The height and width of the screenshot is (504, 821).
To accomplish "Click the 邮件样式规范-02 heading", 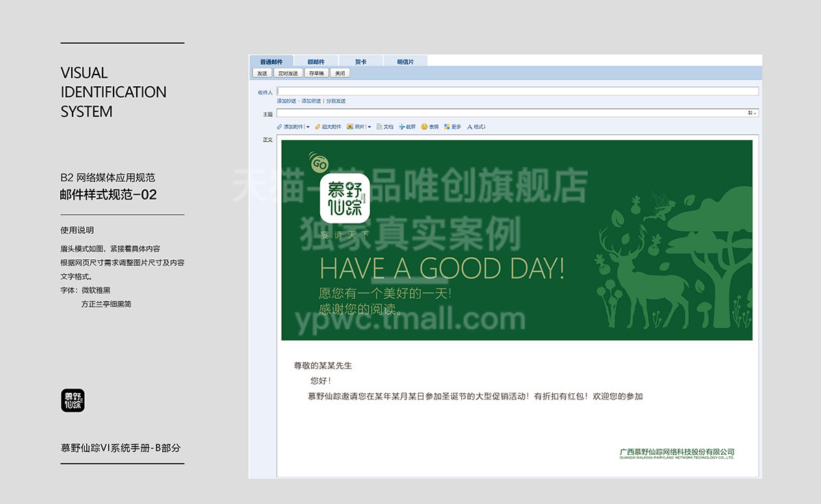I will [x=109, y=194].
